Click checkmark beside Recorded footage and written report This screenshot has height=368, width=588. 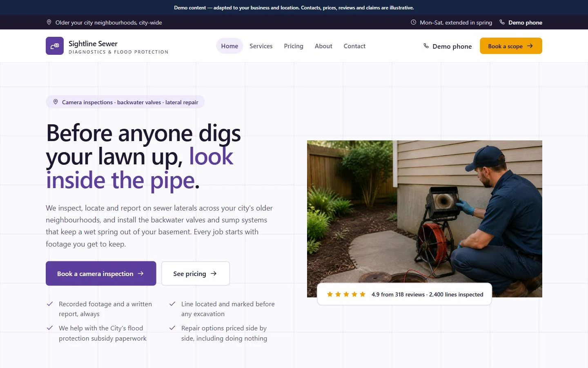50,304
